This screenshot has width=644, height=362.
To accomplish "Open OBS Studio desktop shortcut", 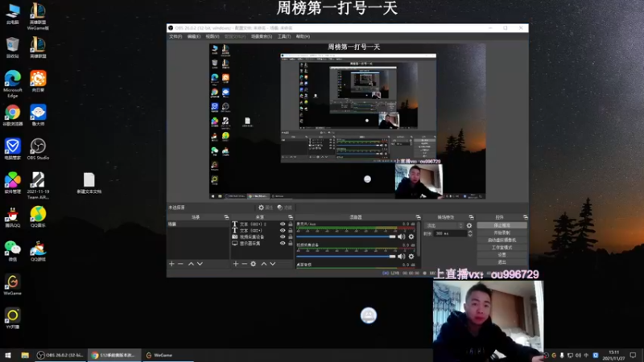I will 38,150.
